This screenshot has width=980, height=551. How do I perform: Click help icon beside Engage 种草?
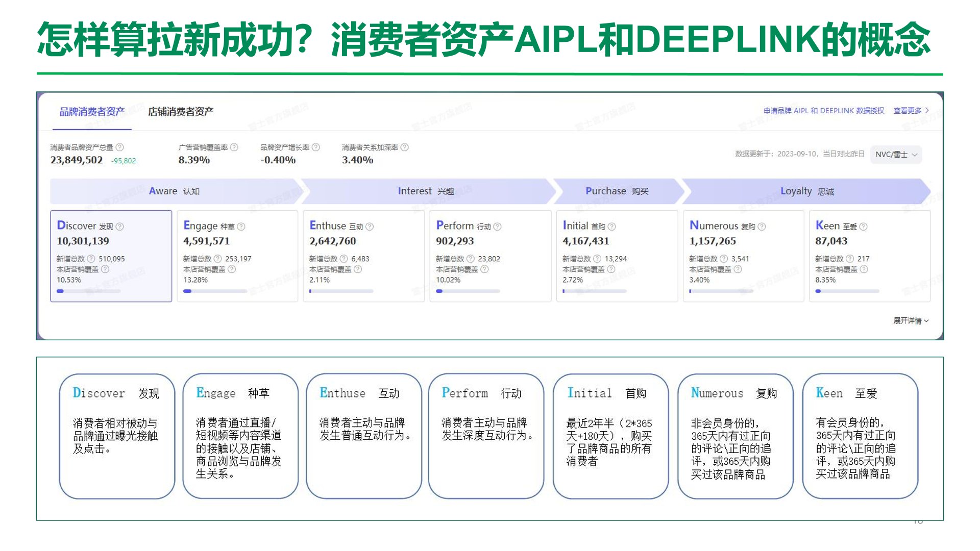coord(241,227)
